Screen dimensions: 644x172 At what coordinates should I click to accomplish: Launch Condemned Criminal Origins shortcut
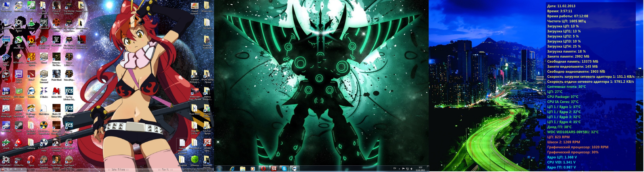coord(57,145)
